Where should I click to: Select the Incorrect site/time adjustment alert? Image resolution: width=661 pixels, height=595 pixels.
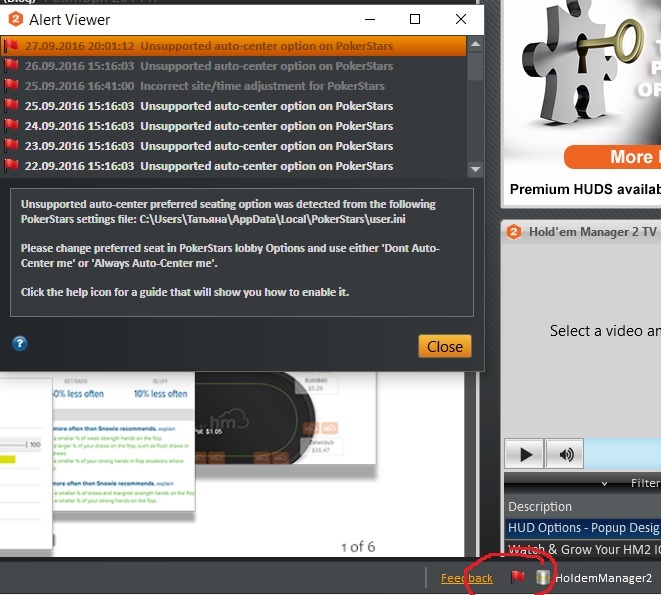[x=234, y=86]
